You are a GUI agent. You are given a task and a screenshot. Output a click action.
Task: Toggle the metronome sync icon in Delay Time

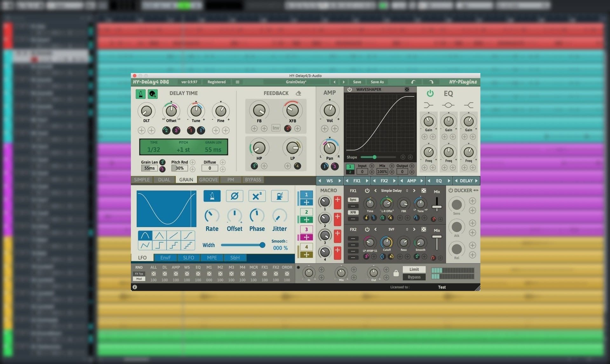click(x=140, y=94)
